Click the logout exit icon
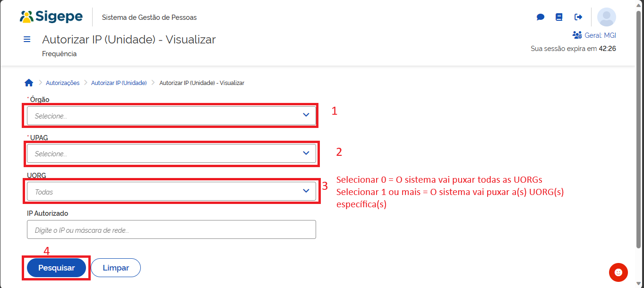The height and width of the screenshot is (288, 644). (x=578, y=17)
